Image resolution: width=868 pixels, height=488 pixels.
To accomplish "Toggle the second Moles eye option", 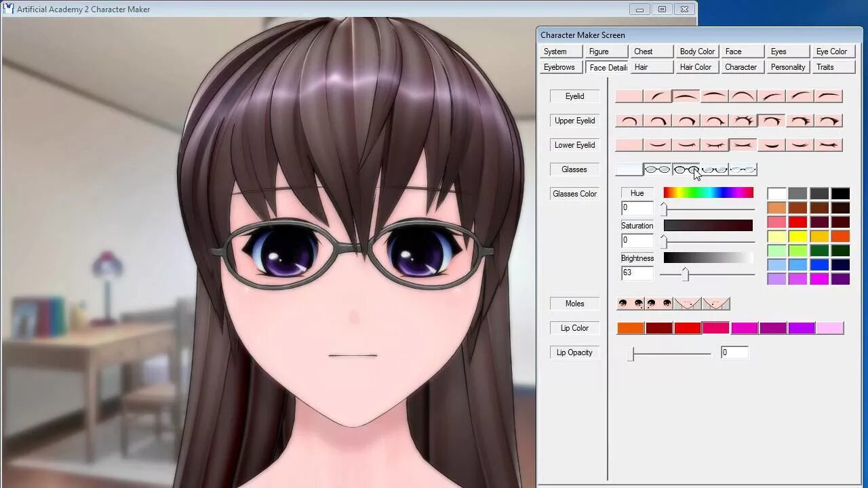I will pyautogui.click(x=658, y=304).
